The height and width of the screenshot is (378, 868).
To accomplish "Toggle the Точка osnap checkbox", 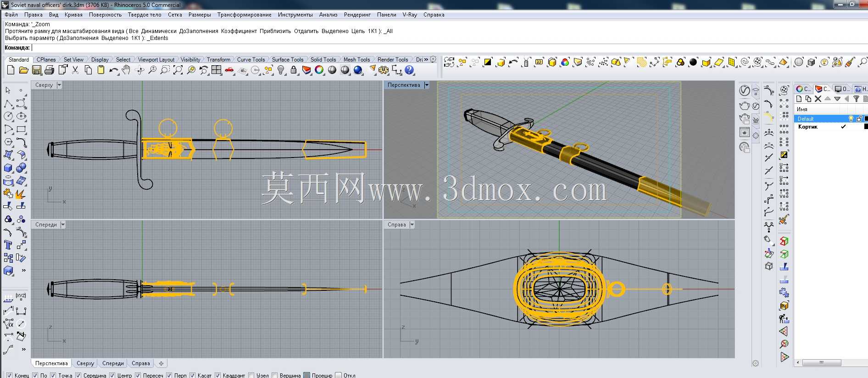I will click(x=53, y=375).
